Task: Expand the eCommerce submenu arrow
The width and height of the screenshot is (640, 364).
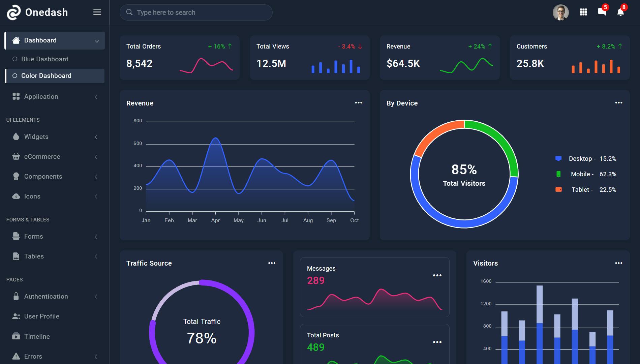Action: coord(96,157)
